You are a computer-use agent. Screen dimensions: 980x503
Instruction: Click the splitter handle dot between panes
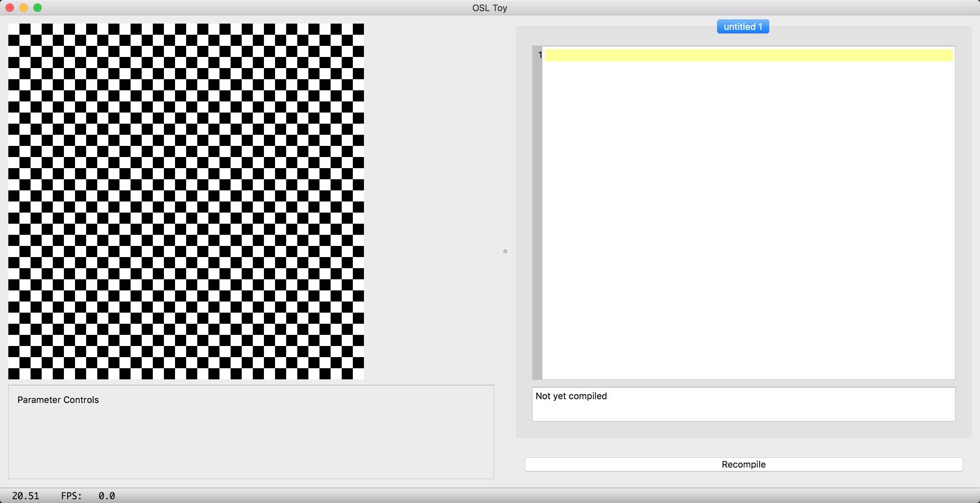[x=505, y=251]
